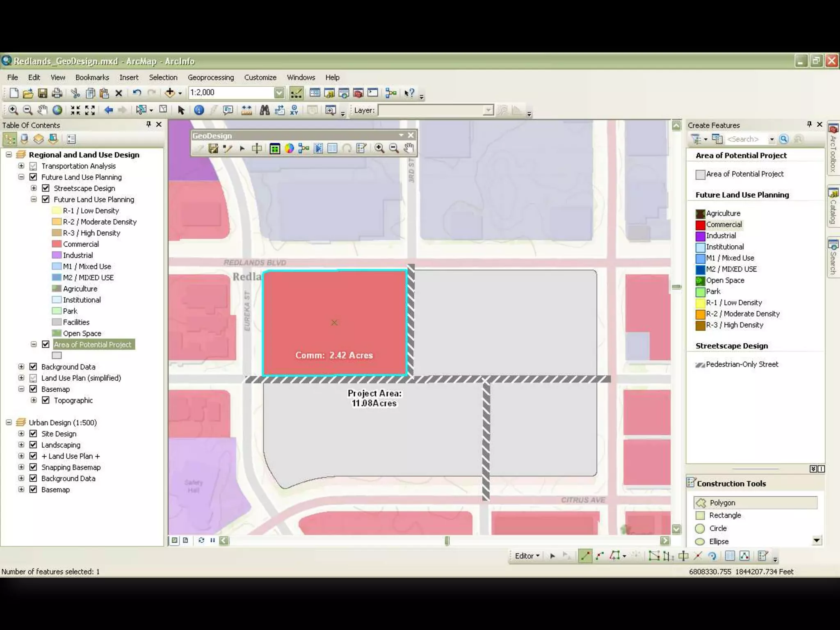Open the Geoprocessing menu
Image resolution: width=840 pixels, height=630 pixels.
point(210,77)
